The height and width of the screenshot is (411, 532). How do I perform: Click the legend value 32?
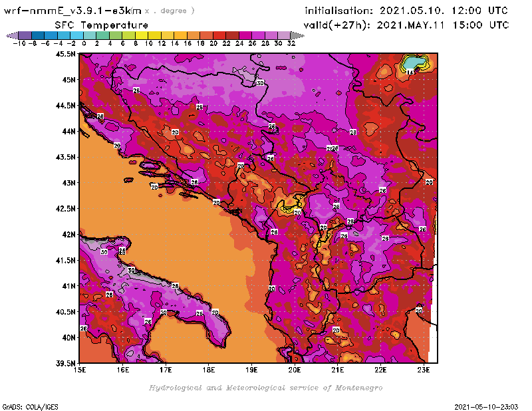(291, 43)
